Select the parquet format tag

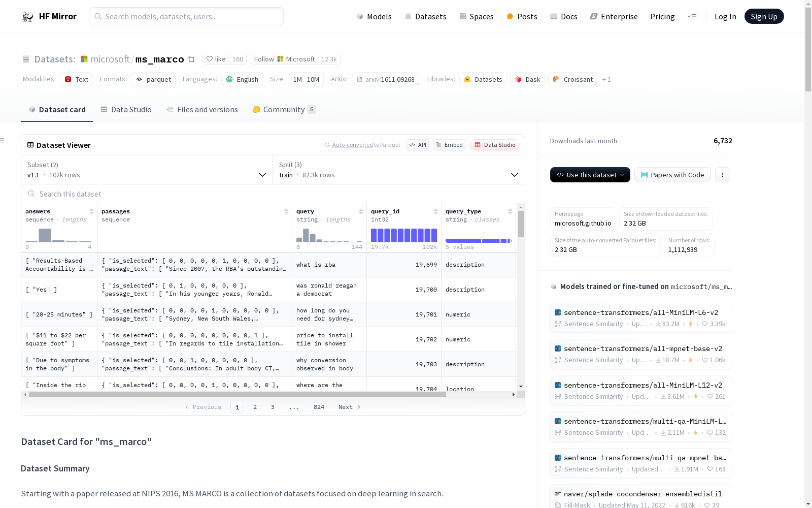coord(153,79)
